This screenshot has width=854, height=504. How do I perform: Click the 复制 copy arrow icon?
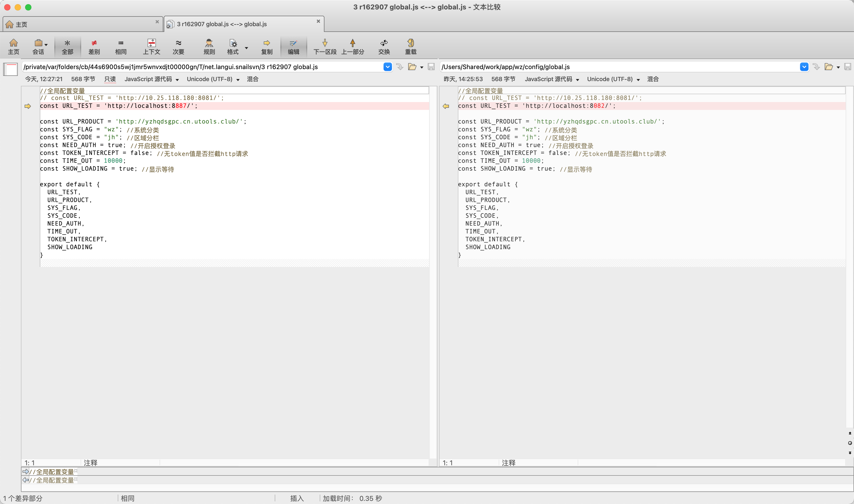[267, 43]
